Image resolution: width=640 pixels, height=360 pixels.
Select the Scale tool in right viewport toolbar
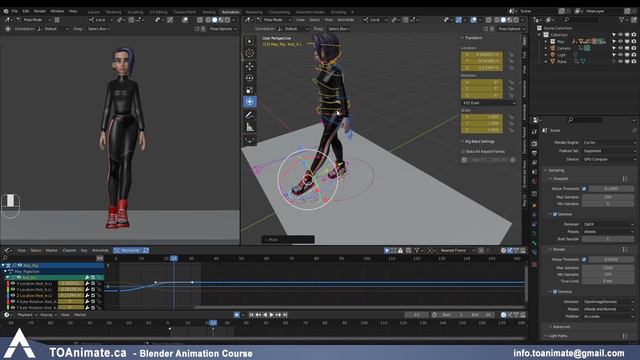click(x=250, y=90)
